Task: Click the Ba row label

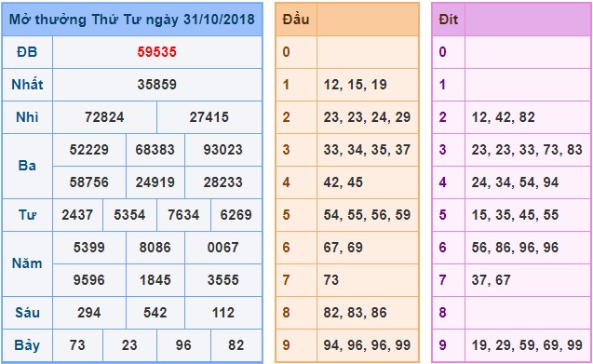Action: pyautogui.click(x=27, y=166)
